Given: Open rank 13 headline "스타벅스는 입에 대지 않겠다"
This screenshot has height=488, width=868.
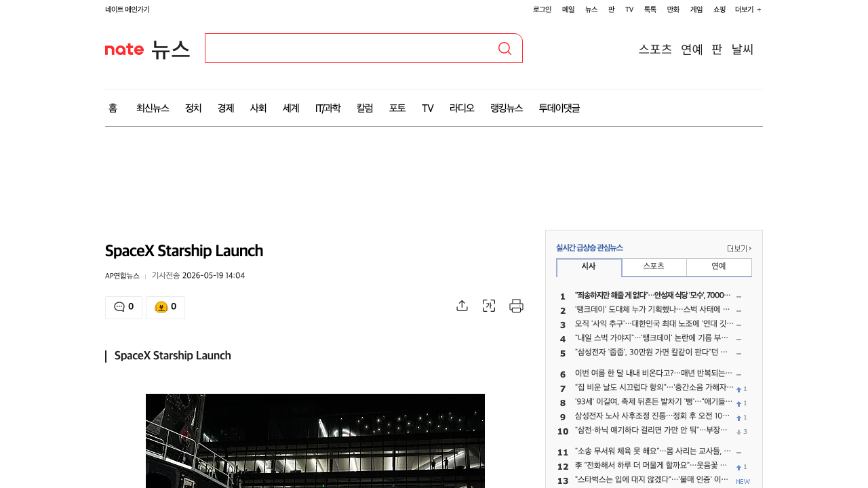Looking at the screenshot, I should [652, 481].
